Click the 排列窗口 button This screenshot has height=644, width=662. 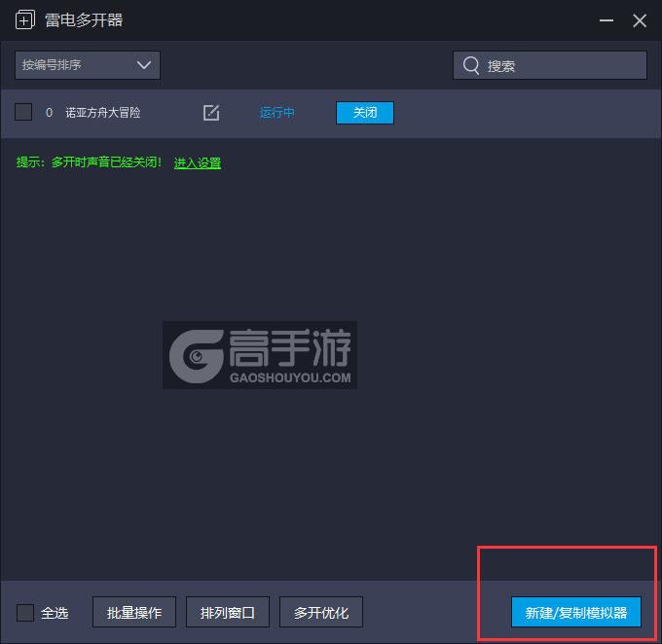pos(228,612)
